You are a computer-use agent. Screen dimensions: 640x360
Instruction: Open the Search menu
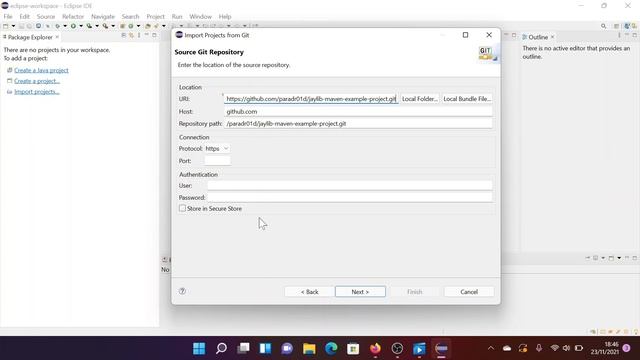[x=130, y=16]
